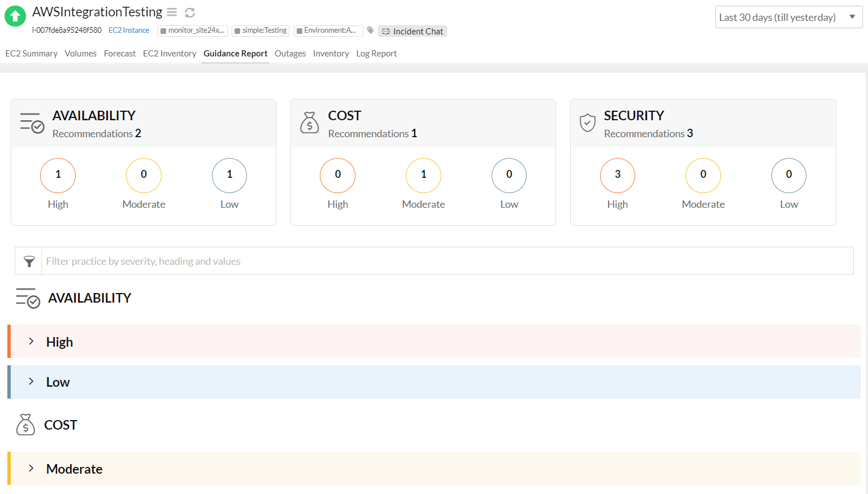
Task: Click the filter funnel icon
Action: coord(29,261)
